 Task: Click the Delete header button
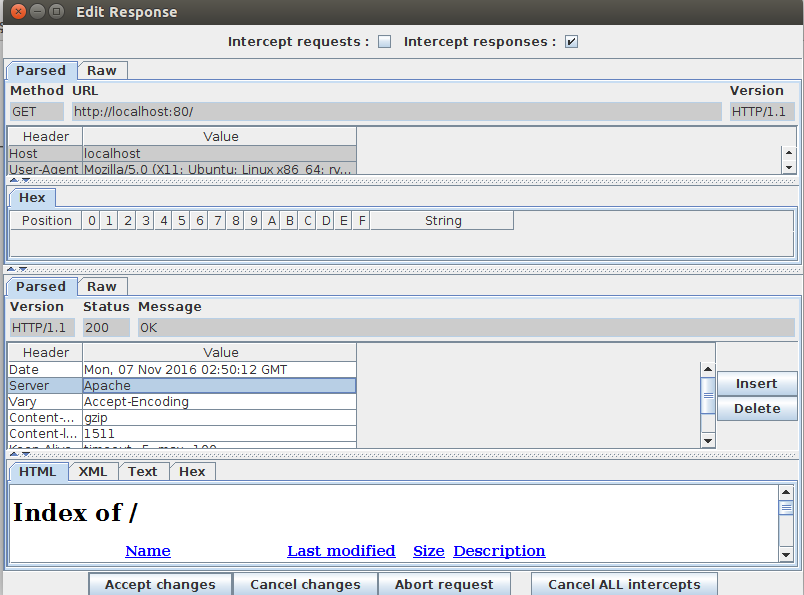click(757, 408)
